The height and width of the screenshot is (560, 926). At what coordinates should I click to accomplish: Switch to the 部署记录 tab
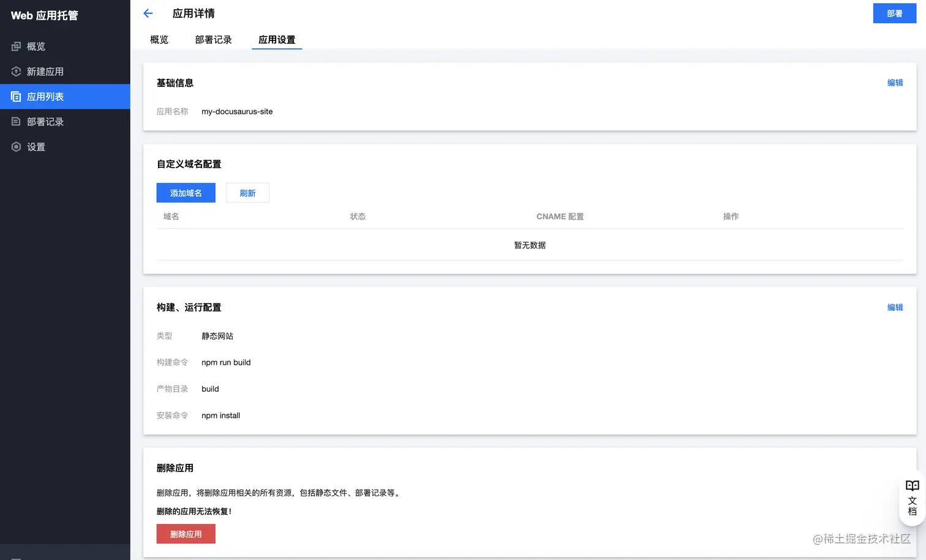point(213,39)
